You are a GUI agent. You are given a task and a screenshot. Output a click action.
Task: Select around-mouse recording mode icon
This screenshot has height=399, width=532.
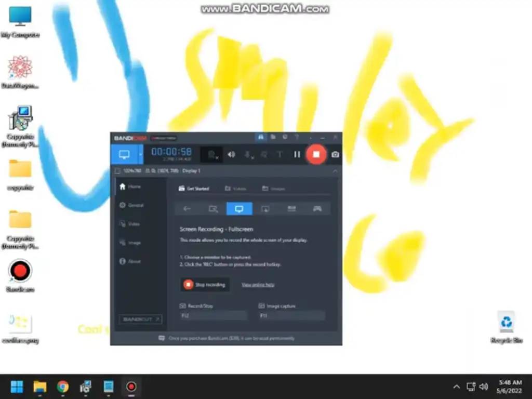pyautogui.click(x=265, y=209)
